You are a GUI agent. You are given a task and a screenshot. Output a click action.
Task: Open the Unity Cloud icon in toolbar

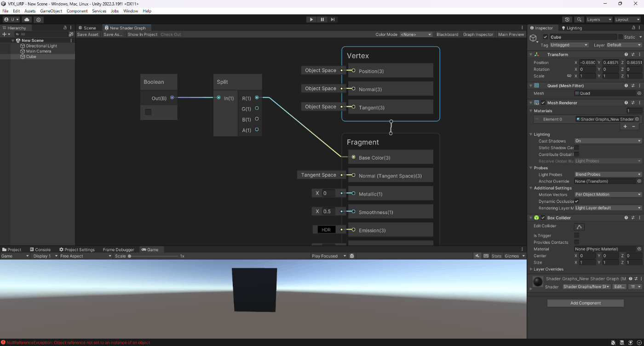[27, 19]
